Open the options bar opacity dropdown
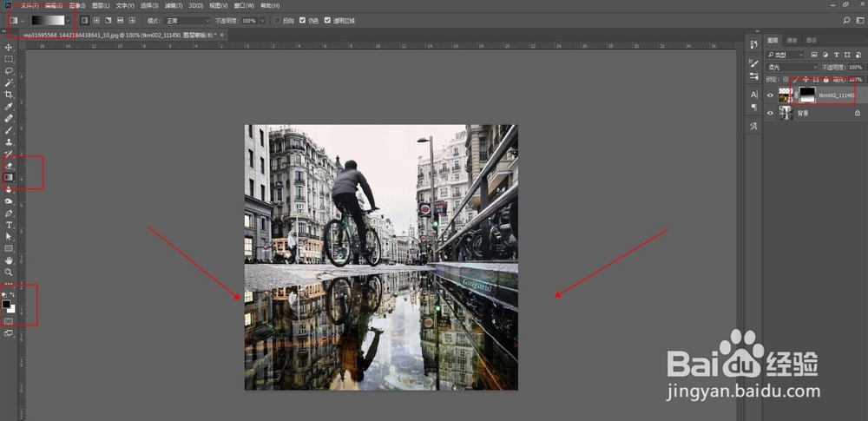The width and height of the screenshot is (868, 421). pos(262,21)
